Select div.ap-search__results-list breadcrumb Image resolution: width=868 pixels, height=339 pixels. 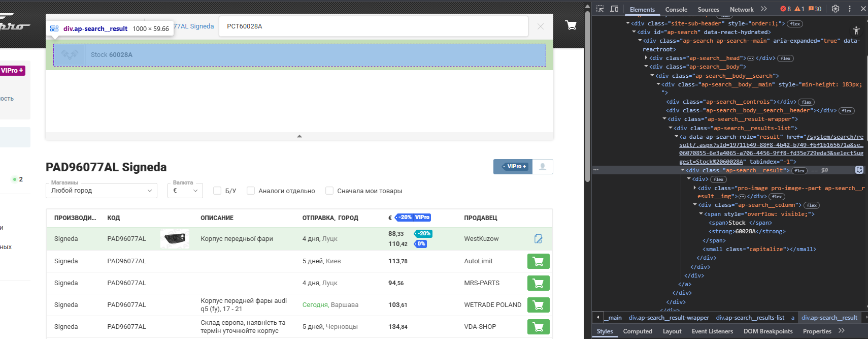click(x=750, y=318)
